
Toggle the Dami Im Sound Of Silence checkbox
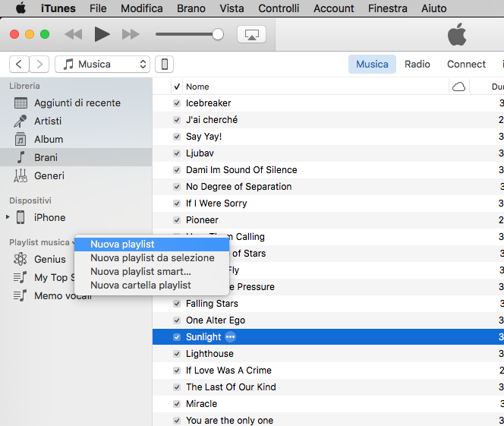[x=177, y=170]
